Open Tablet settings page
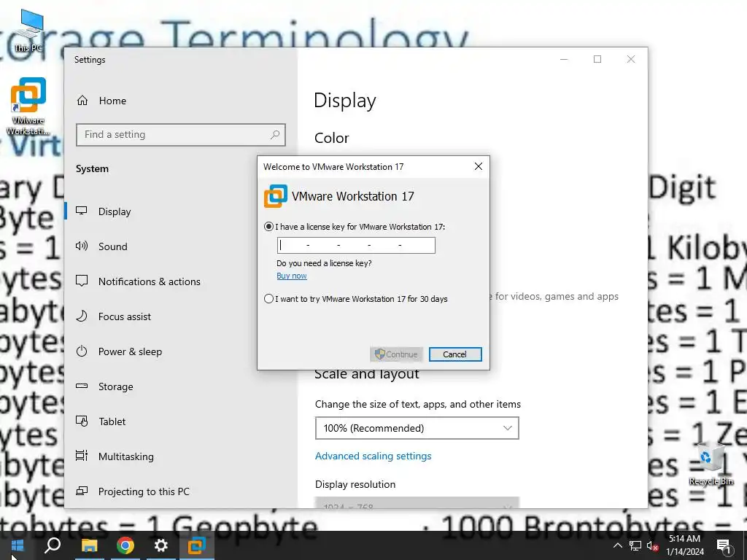This screenshot has height=560, width=747. [x=112, y=421]
